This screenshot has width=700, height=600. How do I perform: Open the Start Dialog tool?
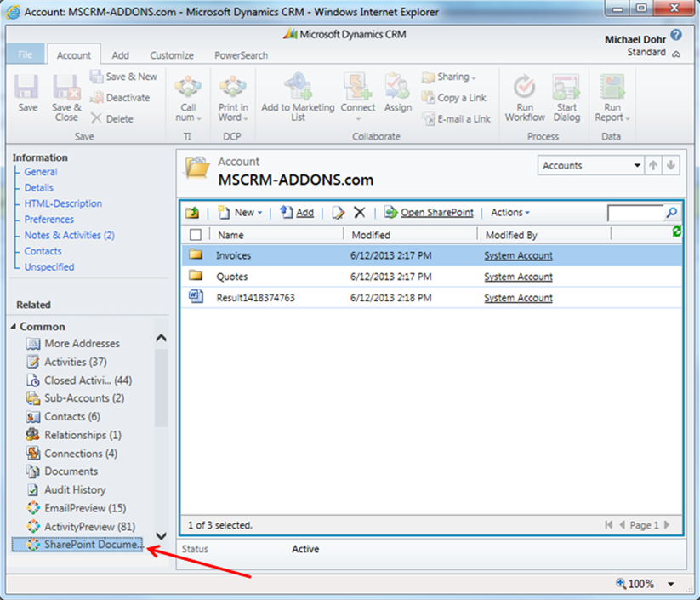(x=566, y=94)
